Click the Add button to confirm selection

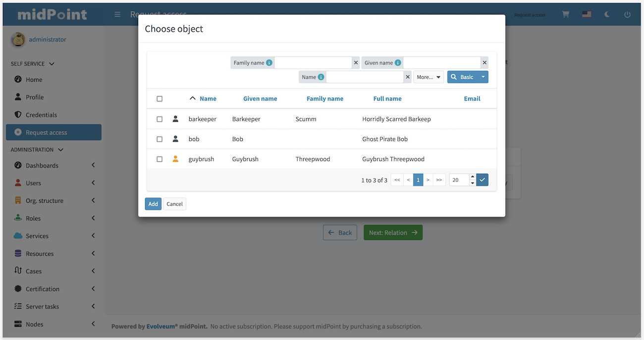153,203
